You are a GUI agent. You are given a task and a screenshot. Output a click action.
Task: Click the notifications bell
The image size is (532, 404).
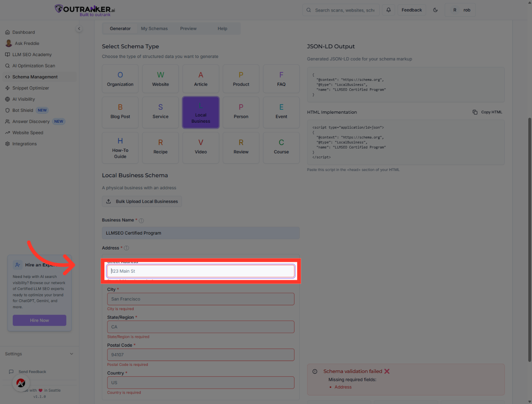point(388,10)
